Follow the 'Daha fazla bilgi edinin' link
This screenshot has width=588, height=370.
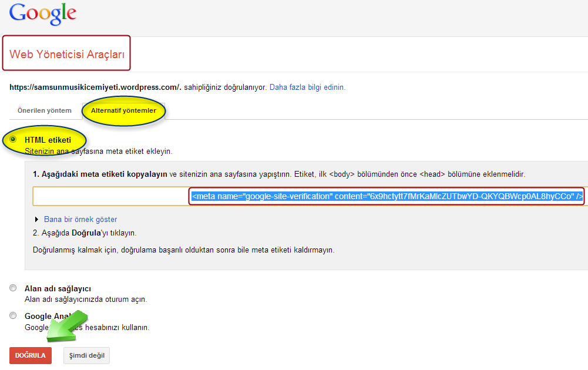click(307, 88)
